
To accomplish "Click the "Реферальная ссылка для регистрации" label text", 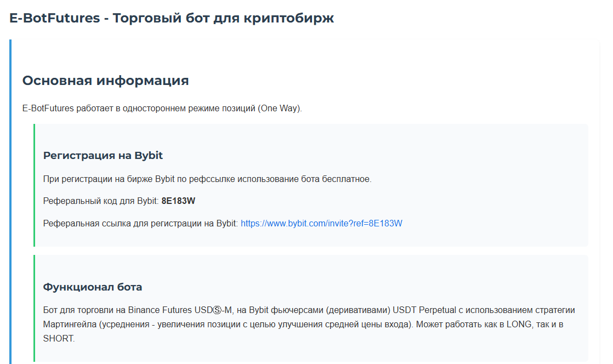I will tap(140, 223).
